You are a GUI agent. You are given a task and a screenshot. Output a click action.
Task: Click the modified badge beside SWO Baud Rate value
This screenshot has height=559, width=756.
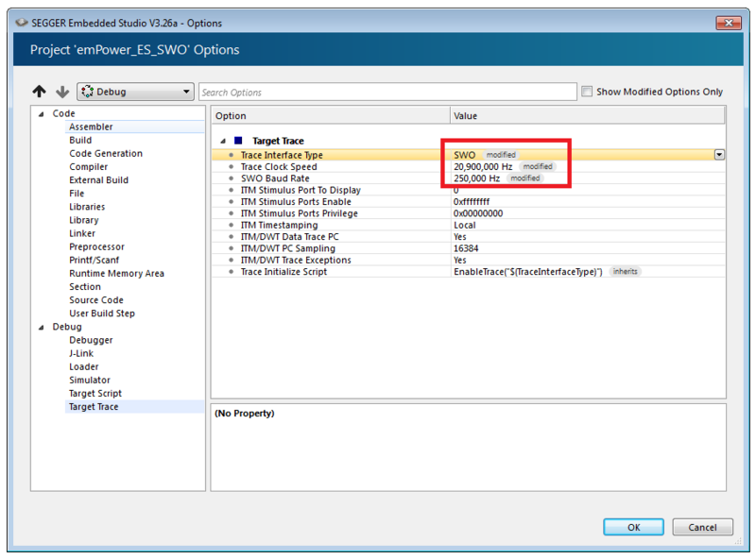coord(525,178)
